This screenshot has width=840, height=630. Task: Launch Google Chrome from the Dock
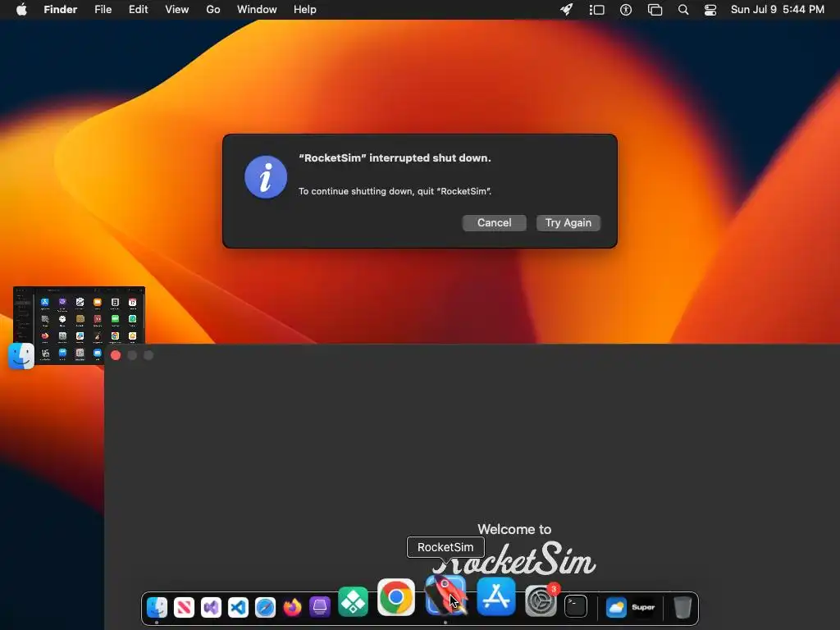tap(396, 597)
